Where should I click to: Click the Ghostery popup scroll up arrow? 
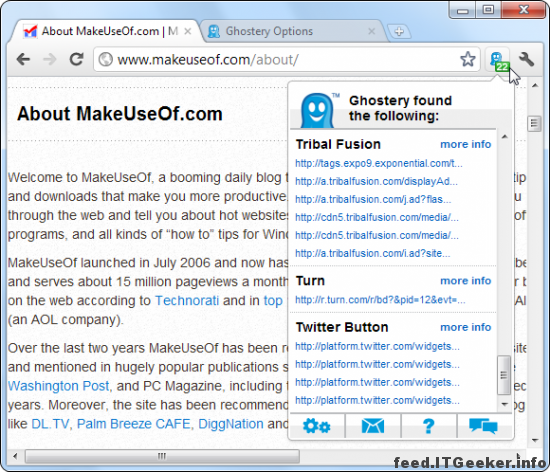coord(504,137)
